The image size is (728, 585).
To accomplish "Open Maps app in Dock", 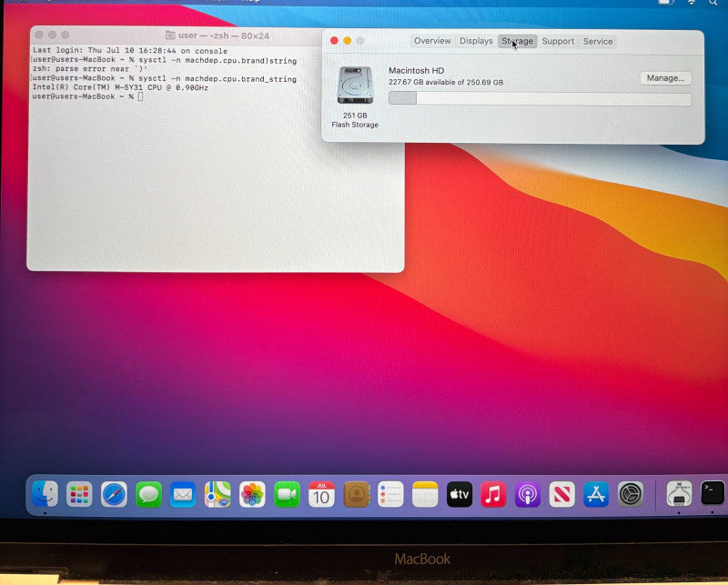I will pyautogui.click(x=217, y=494).
